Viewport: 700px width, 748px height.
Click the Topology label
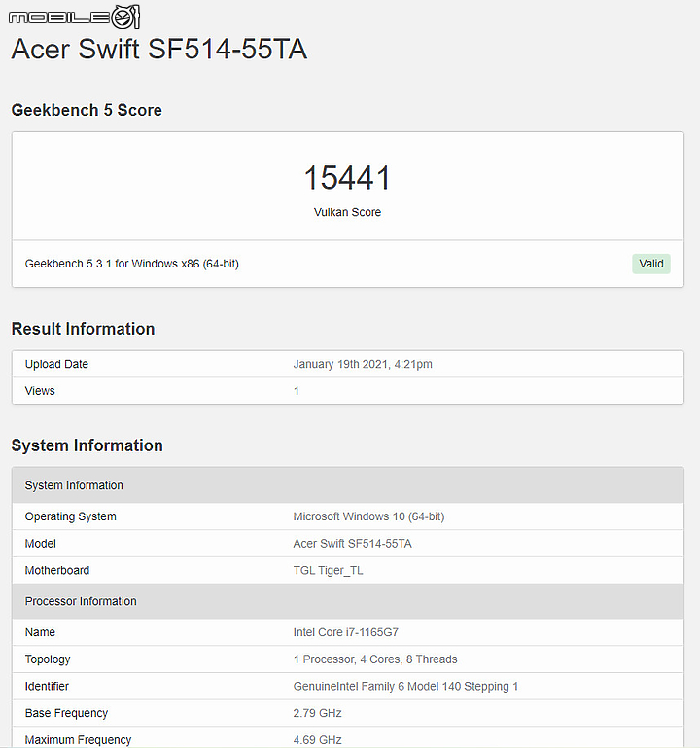click(48, 659)
